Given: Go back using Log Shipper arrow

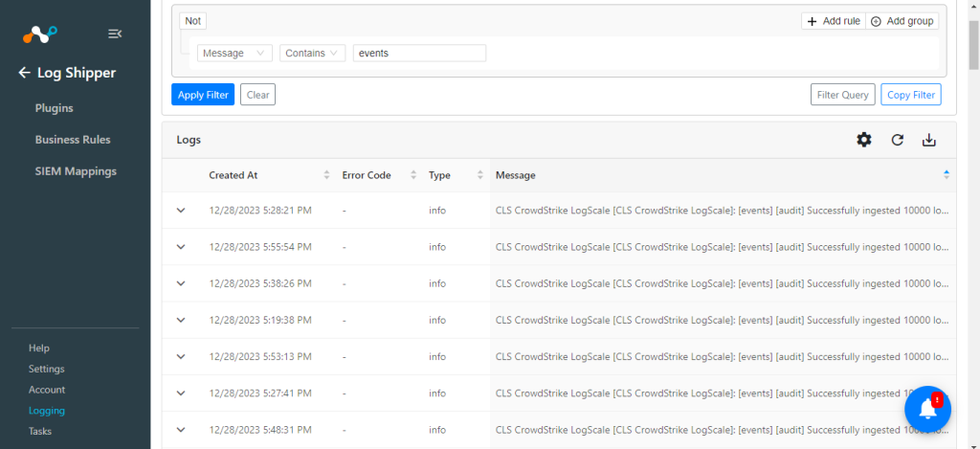Looking at the screenshot, I should point(24,73).
